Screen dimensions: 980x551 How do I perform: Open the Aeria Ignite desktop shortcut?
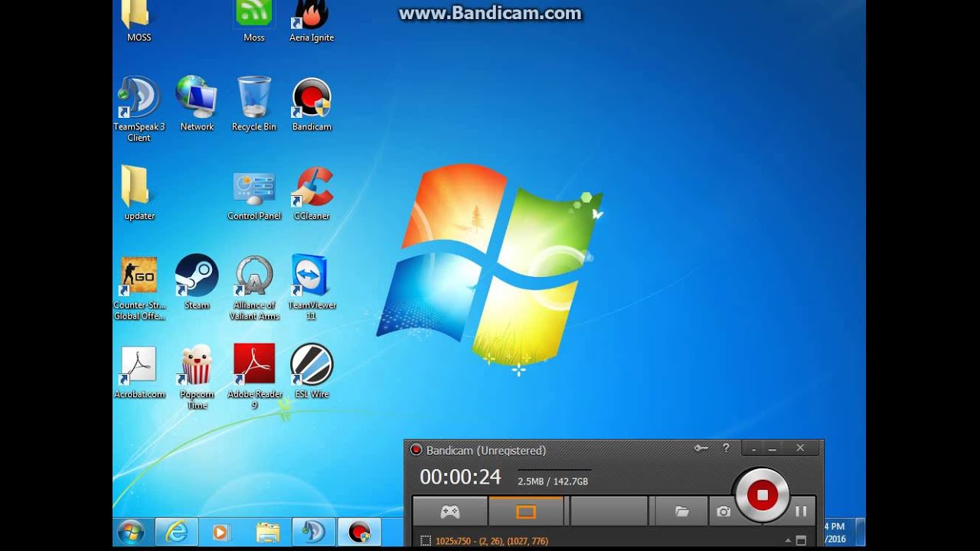[312, 21]
